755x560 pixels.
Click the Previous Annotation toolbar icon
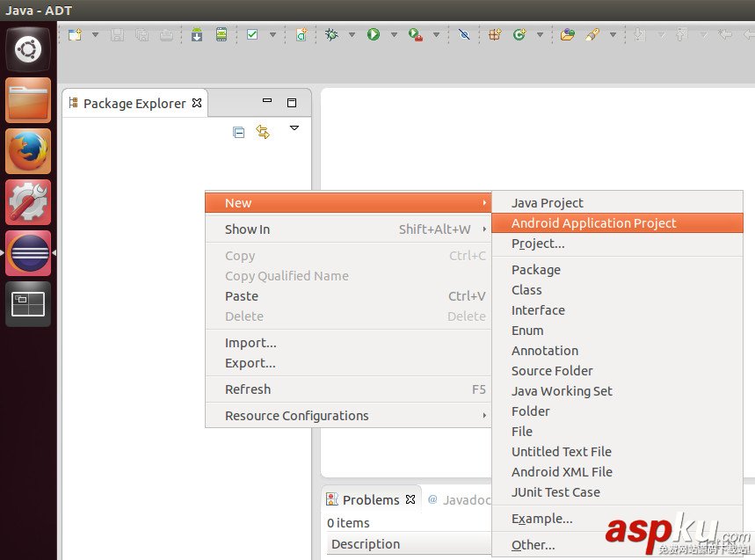coord(681,34)
